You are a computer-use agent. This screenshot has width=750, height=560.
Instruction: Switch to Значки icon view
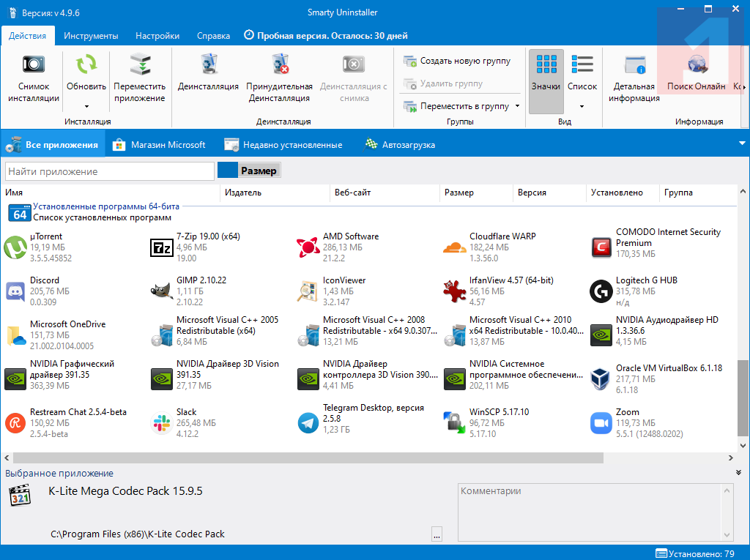pos(546,81)
